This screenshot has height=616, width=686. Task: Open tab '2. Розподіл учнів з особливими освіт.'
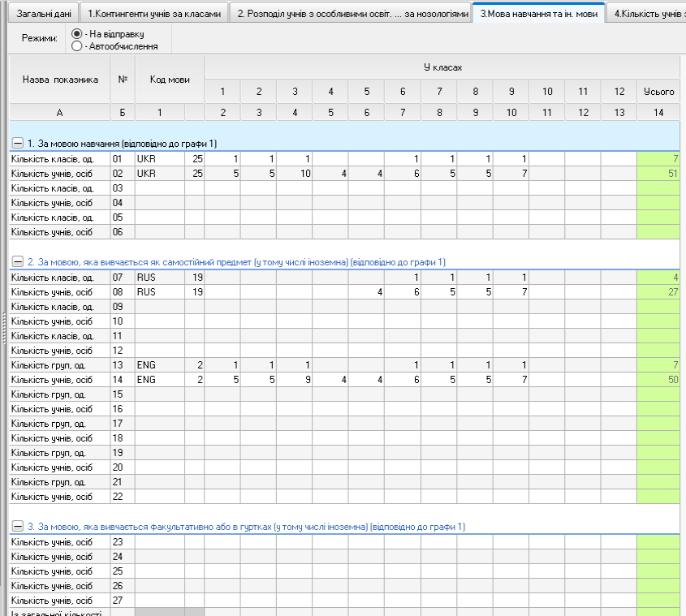[x=350, y=14]
